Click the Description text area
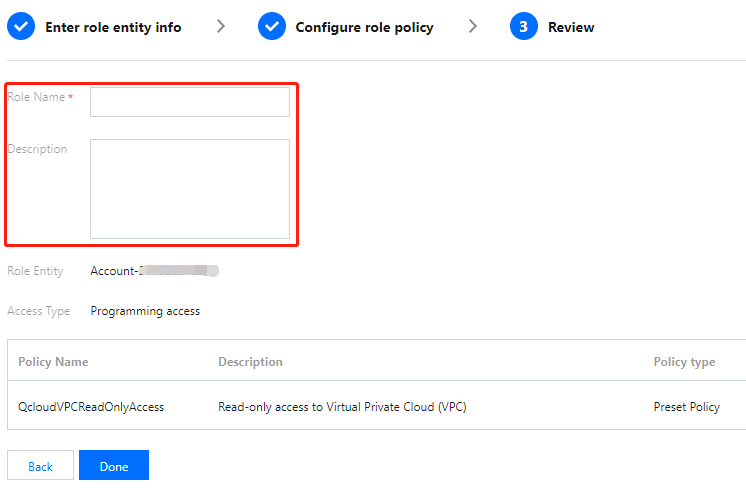 click(x=190, y=189)
